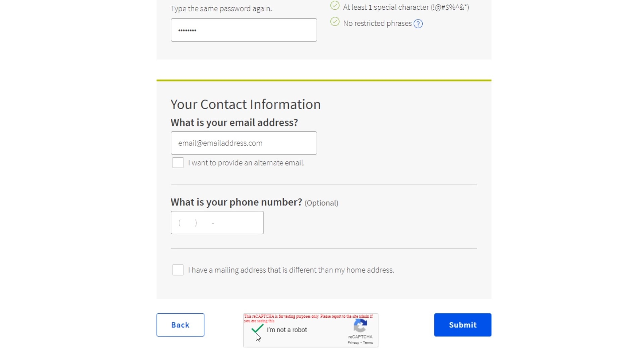644x362 pixels.
Task: Click the alternate email label text
Action: [x=246, y=163]
